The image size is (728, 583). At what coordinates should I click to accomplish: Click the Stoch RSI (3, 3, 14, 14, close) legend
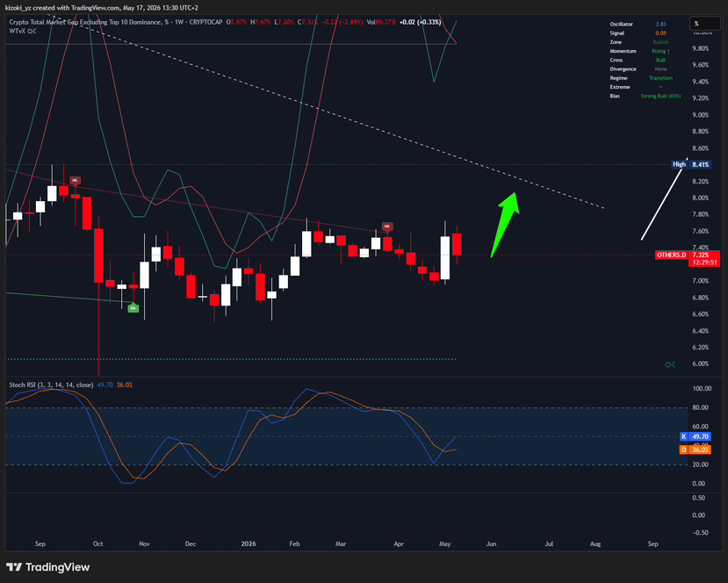coord(51,385)
